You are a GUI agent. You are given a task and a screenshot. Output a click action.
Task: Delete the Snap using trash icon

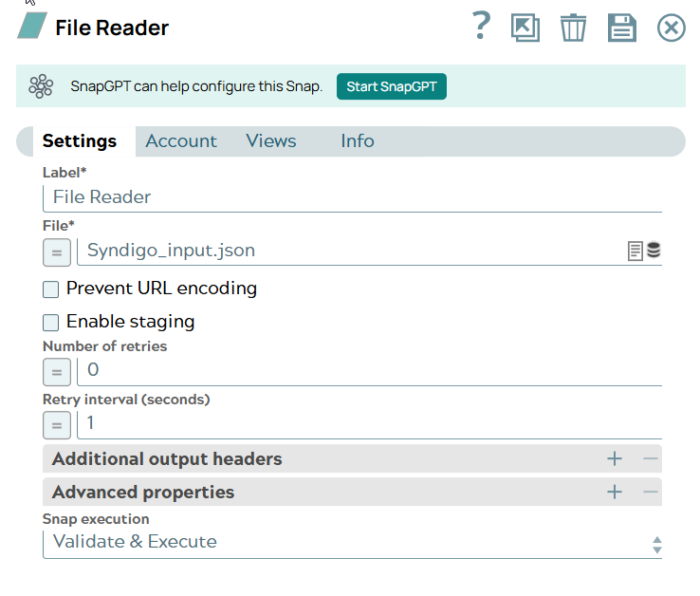[573, 28]
